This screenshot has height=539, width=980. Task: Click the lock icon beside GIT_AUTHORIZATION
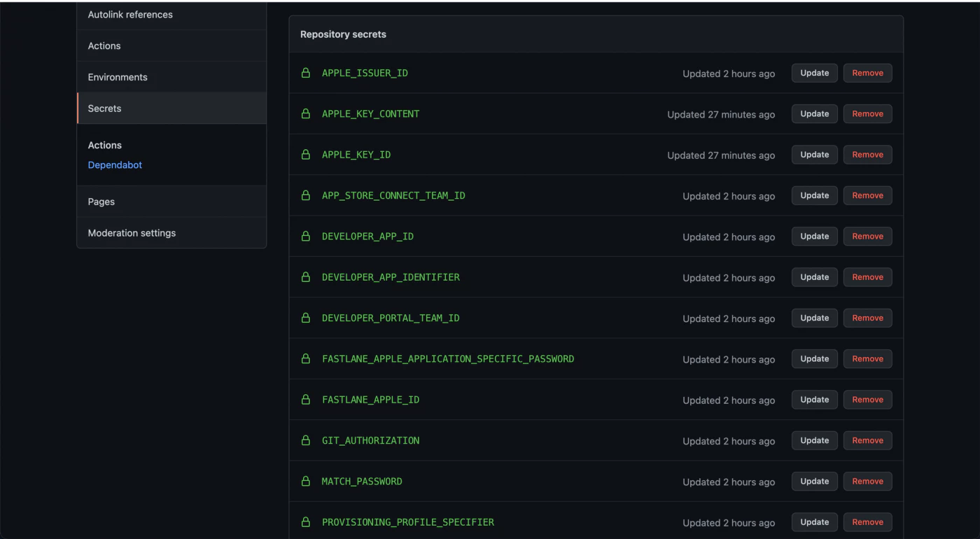click(x=306, y=440)
